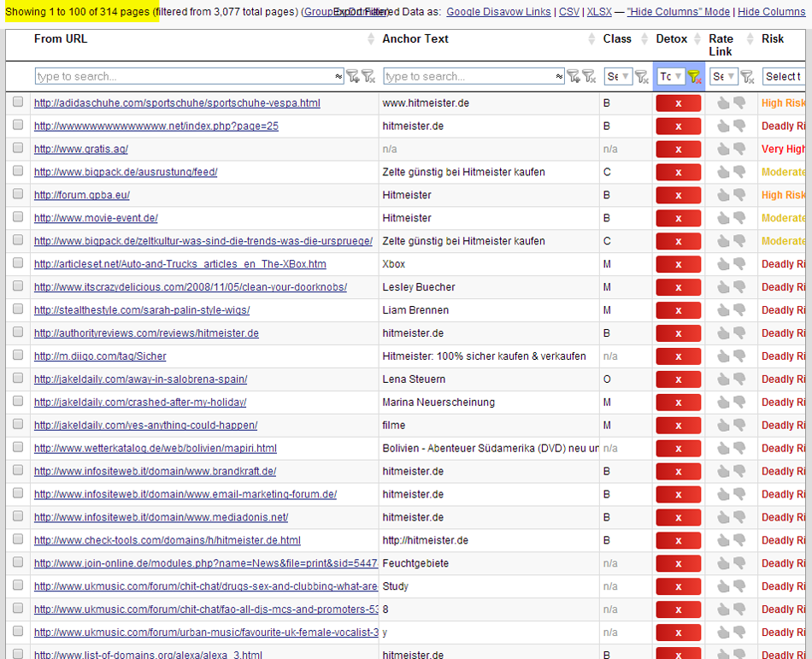The image size is (812, 659).
Task: Thumbs-up the check-tools.com link
Action: tap(723, 540)
